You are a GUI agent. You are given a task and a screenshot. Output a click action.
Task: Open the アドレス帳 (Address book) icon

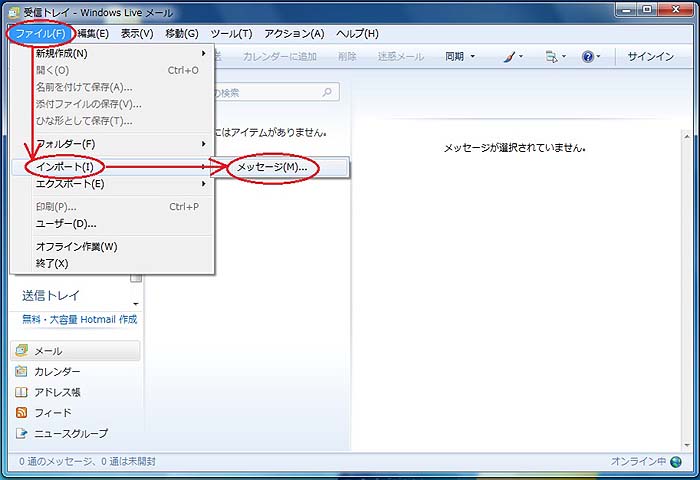click(22, 392)
